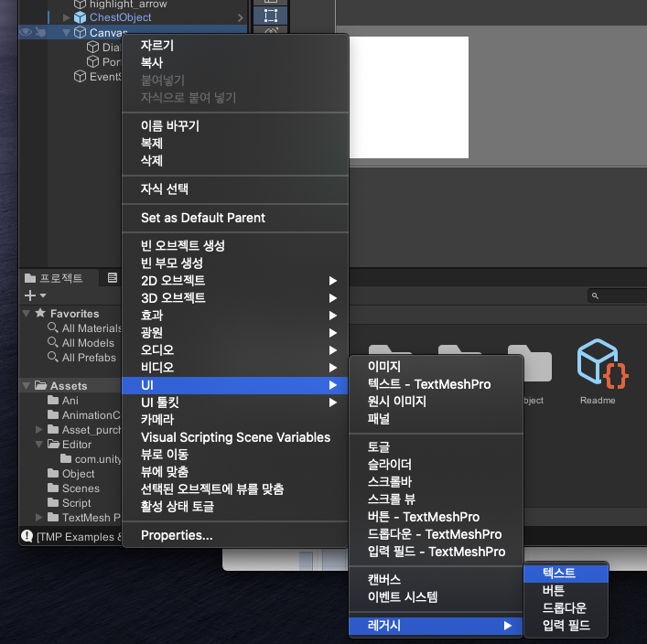
Task: Select 이미지 in UI submenu
Action: pos(437,366)
